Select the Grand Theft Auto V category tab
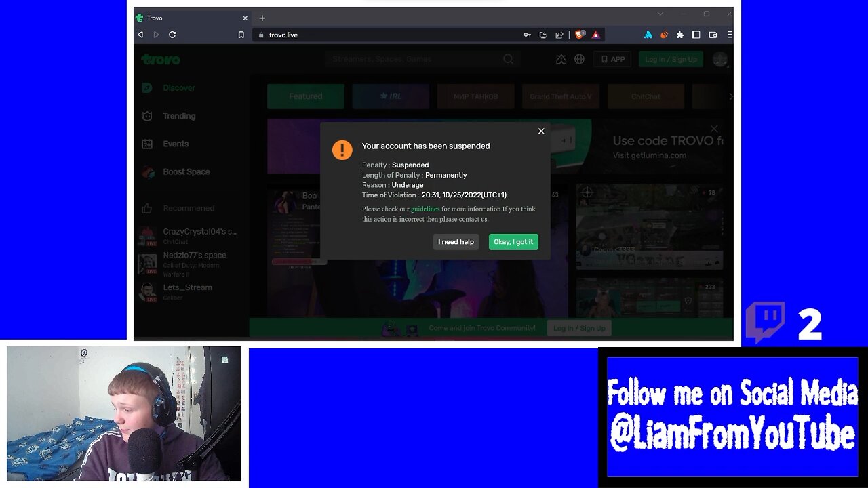Screen dimensions: 868x488 561,96
